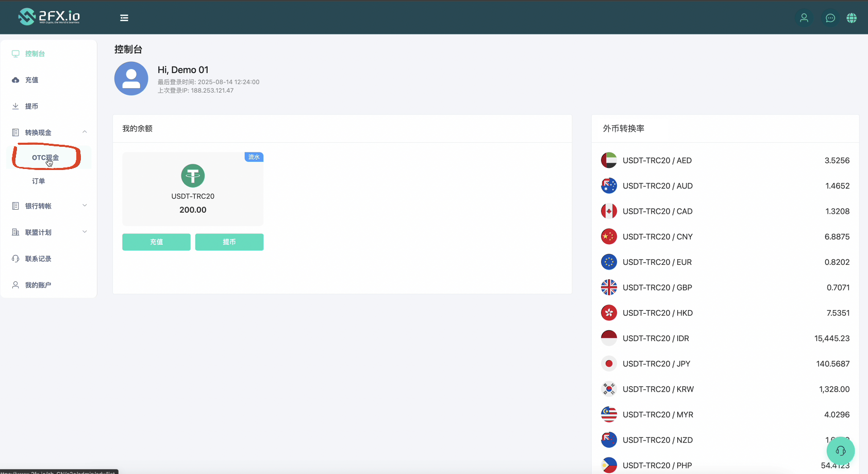Screen dimensions: 868x474
Task: Click the floating customer support headset button
Action: pyautogui.click(x=840, y=451)
